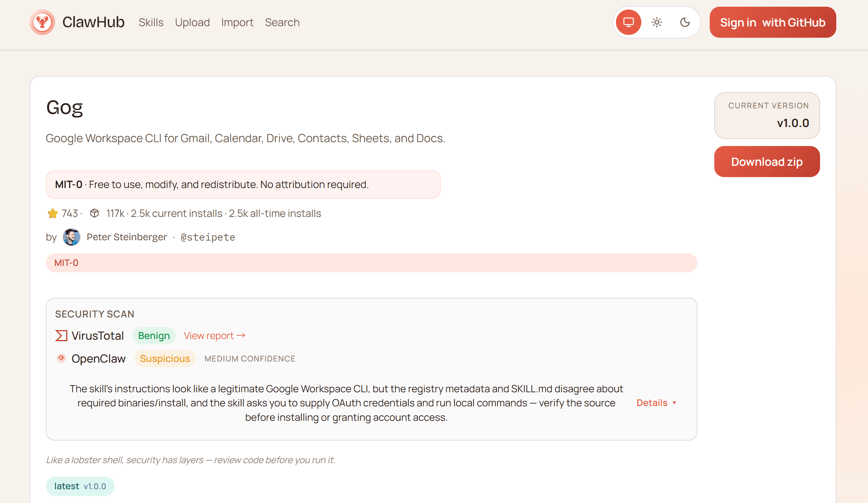Viewport: 868px width, 503px height.
Task: Open the @steipete profile handle
Action: [208, 237]
